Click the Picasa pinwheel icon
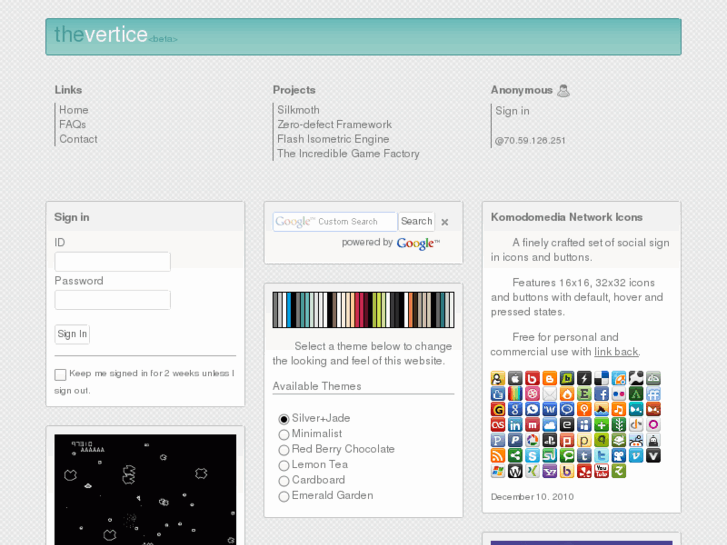Screen dimensions: 727x545 [532, 440]
